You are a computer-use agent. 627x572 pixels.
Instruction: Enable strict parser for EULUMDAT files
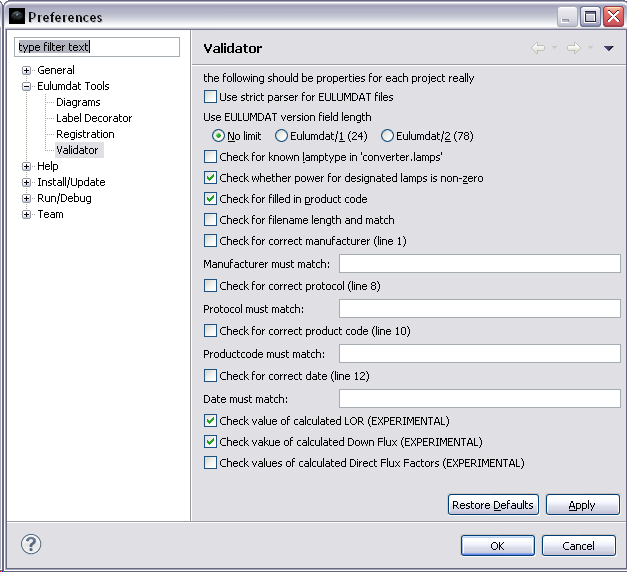coord(210,97)
